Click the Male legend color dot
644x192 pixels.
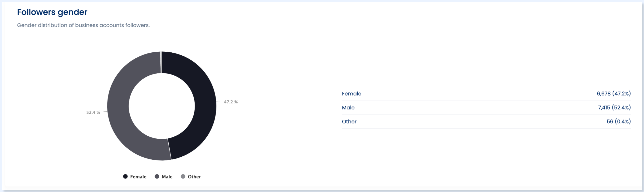pos(157,177)
